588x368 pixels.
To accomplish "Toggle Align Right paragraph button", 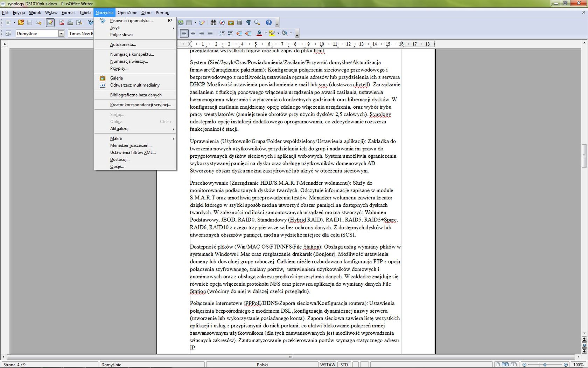I will (x=202, y=33).
